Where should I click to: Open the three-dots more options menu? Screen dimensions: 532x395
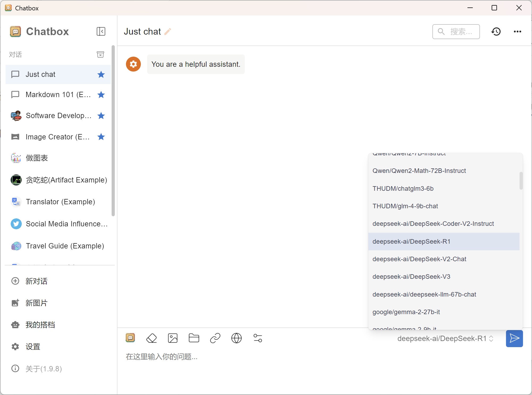[517, 32]
